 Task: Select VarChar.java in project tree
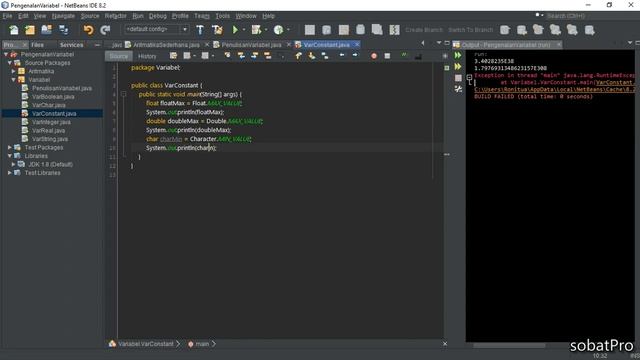(49, 105)
